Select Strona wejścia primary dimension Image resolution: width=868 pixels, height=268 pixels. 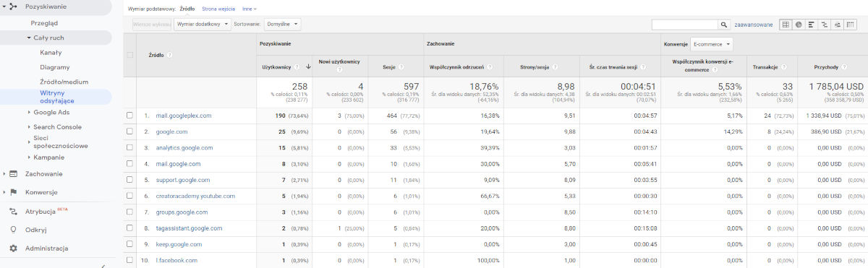(x=219, y=9)
